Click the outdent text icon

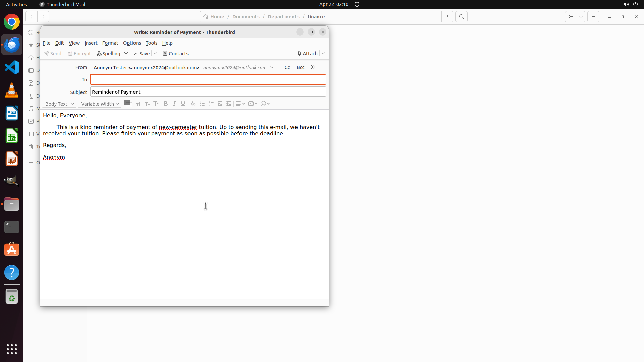click(220, 104)
